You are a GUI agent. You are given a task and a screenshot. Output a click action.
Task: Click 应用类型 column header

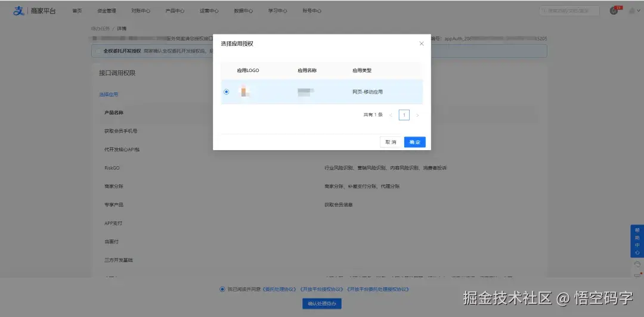[362, 71]
